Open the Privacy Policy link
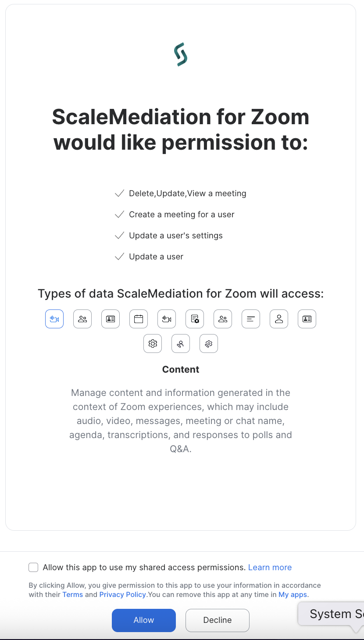The image size is (364, 640). [x=122, y=595]
